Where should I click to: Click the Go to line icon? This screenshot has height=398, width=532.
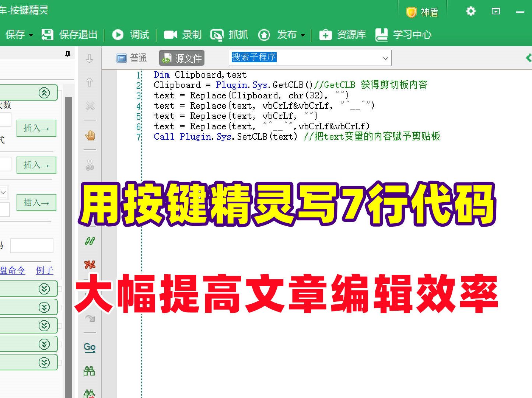pos(90,347)
